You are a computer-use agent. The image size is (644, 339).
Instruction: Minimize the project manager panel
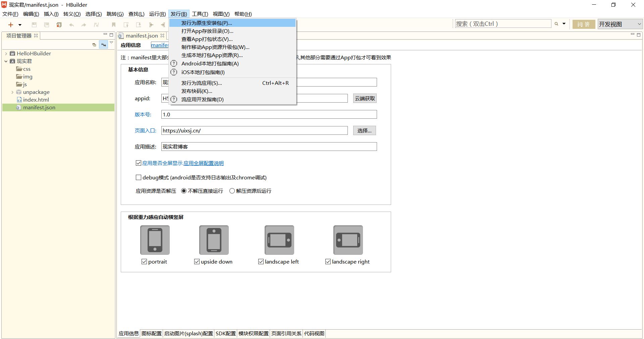pos(105,35)
